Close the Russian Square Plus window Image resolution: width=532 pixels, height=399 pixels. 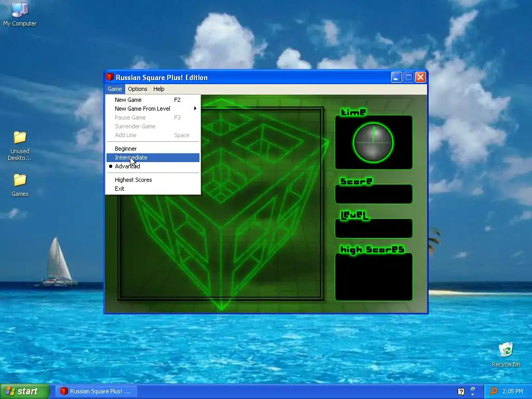click(420, 77)
